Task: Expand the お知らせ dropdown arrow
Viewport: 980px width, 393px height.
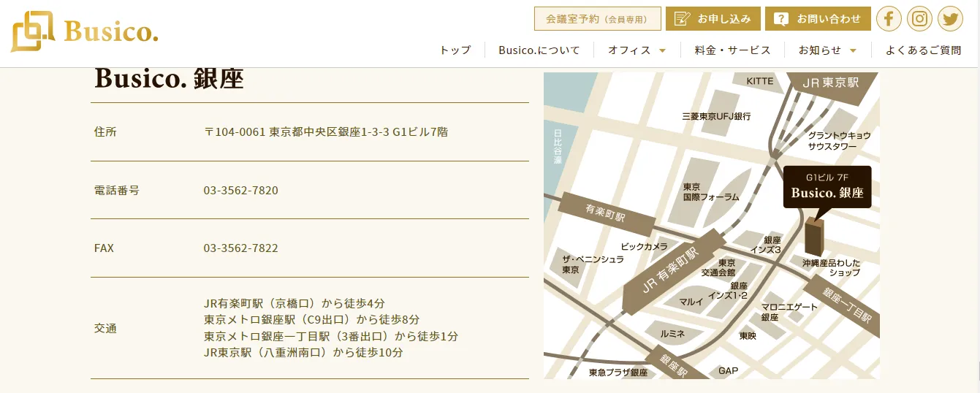Action: pyautogui.click(x=853, y=50)
